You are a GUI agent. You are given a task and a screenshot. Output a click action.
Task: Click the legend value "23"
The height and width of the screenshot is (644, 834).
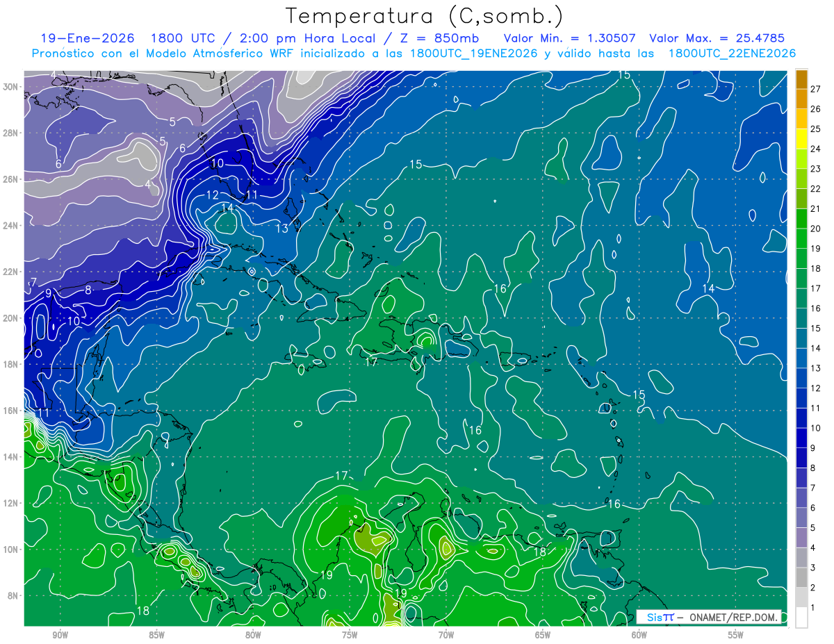pyautogui.click(x=815, y=169)
